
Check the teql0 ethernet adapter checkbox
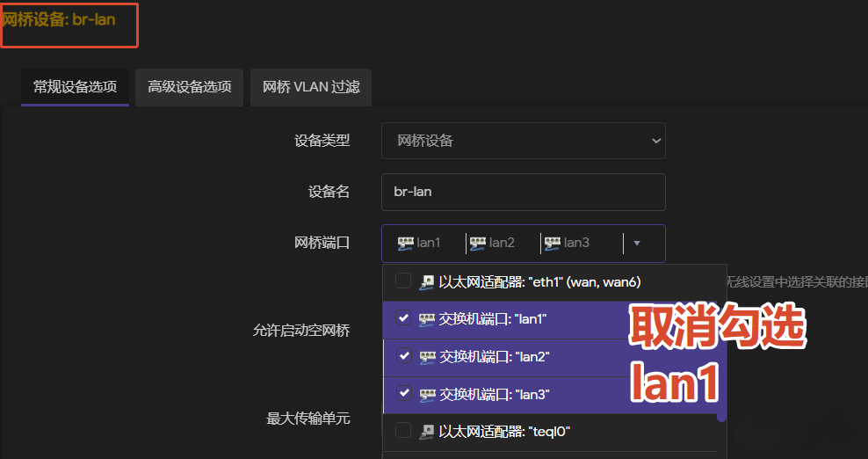tap(403, 430)
